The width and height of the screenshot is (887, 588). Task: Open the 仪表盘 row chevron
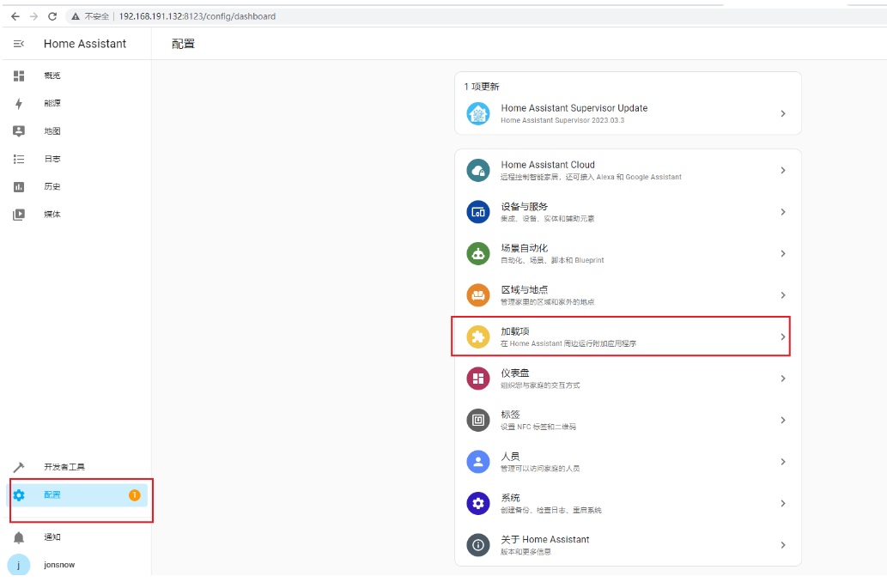[783, 379]
